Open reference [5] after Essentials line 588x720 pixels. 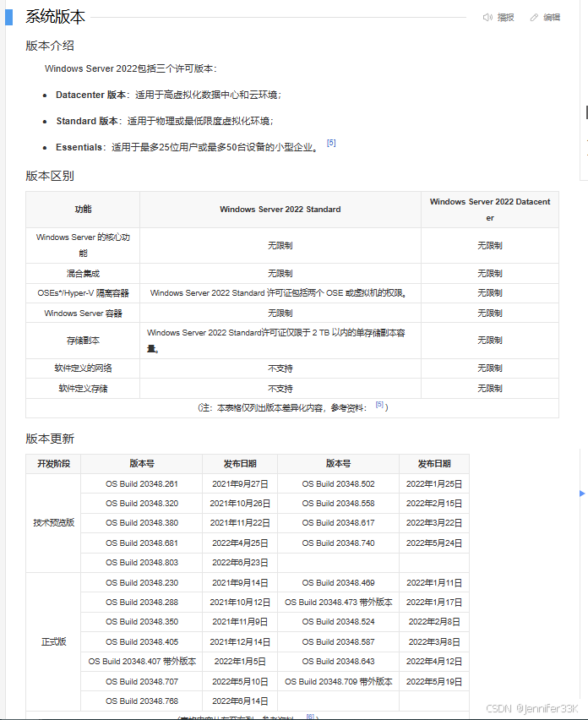coord(331,143)
